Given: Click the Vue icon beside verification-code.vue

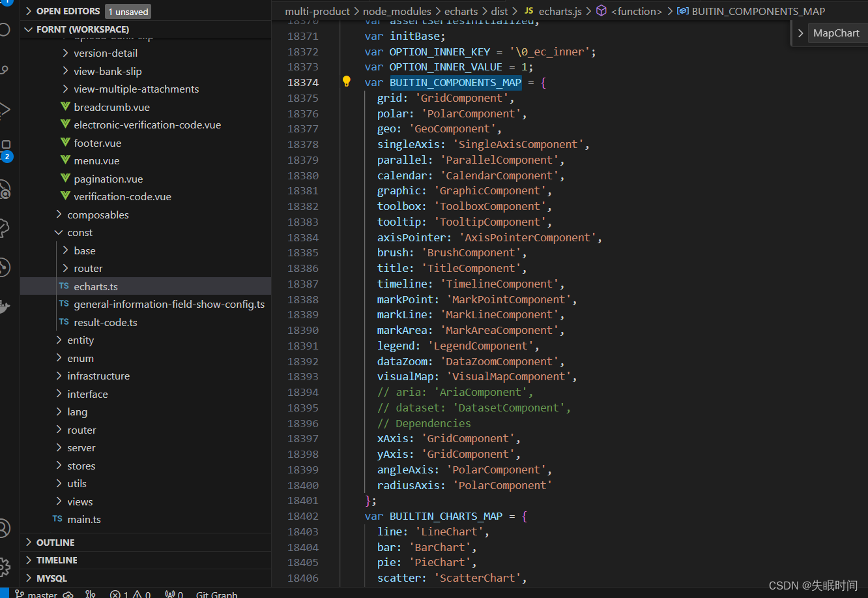Looking at the screenshot, I should coord(65,196).
